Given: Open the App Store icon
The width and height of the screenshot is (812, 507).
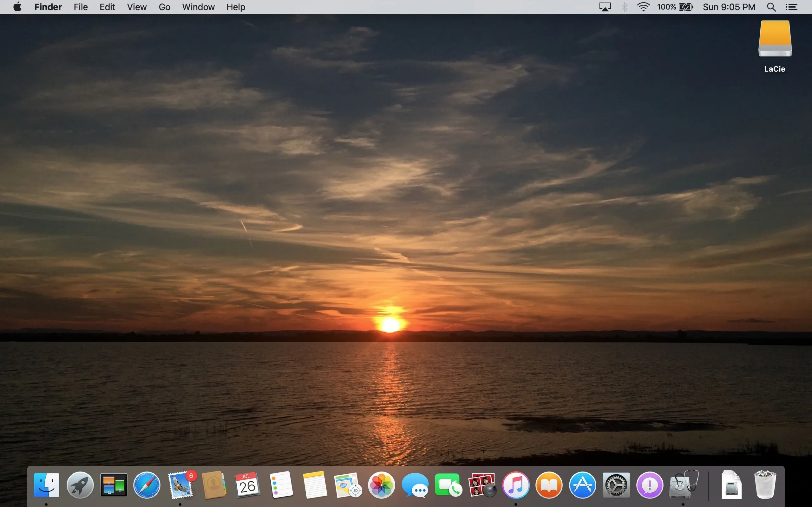Looking at the screenshot, I should coord(582,485).
